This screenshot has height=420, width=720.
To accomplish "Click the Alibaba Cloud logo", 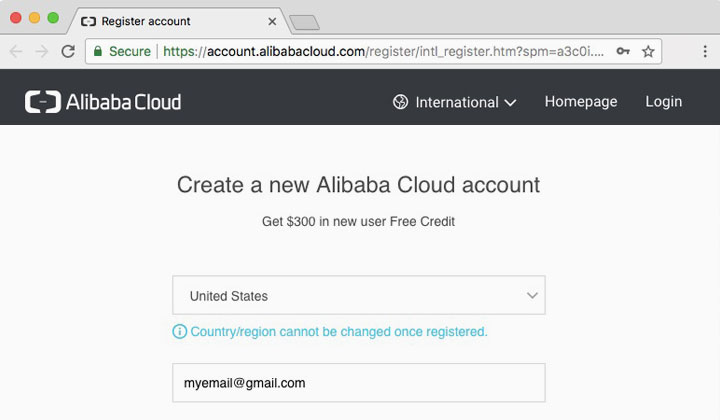I will coord(103,101).
